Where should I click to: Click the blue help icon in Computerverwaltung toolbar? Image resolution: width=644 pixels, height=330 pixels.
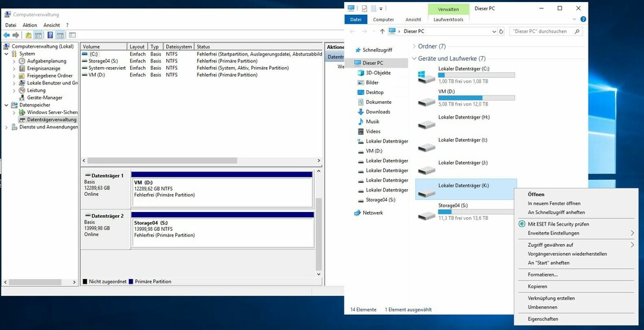pos(50,35)
